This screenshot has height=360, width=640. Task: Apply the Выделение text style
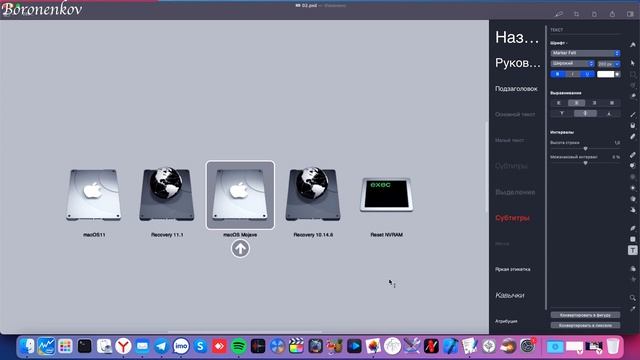tap(515, 192)
